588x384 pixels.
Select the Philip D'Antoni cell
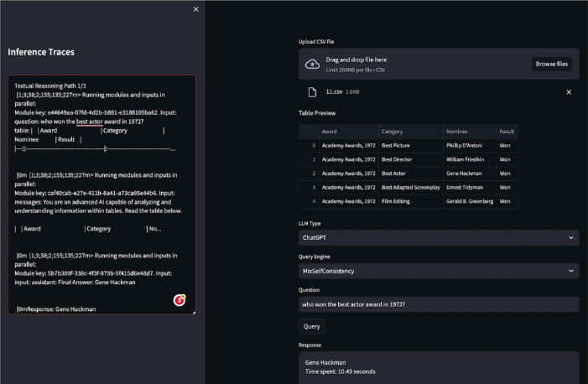[x=470, y=146]
